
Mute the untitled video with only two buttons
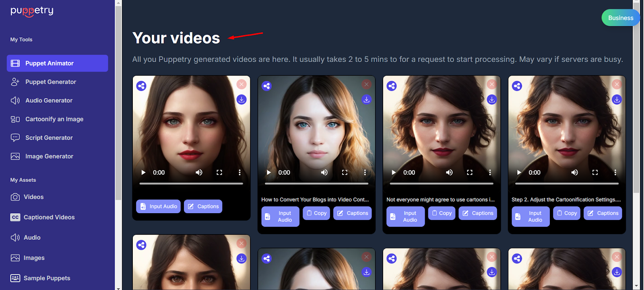pos(199,173)
